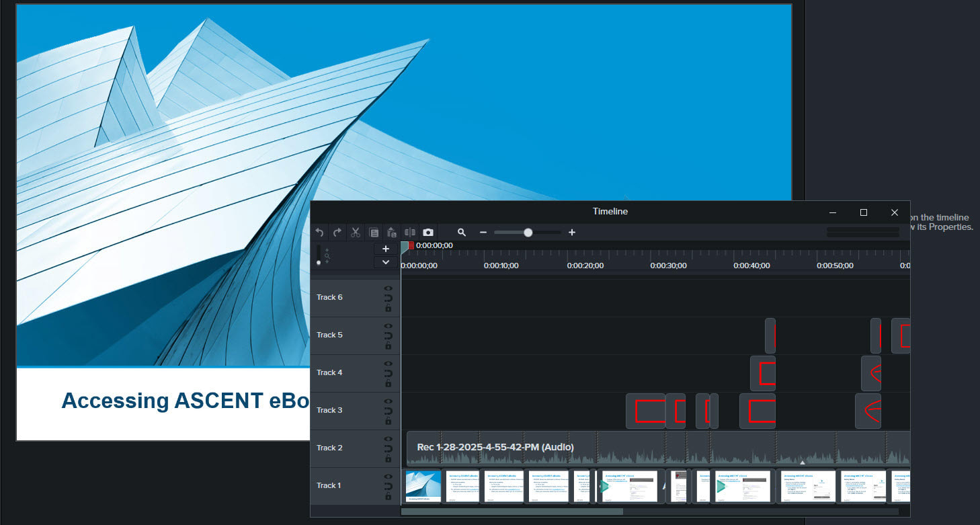Lock Track 6 with its padlock icon
Image resolution: width=980 pixels, height=525 pixels.
388,309
